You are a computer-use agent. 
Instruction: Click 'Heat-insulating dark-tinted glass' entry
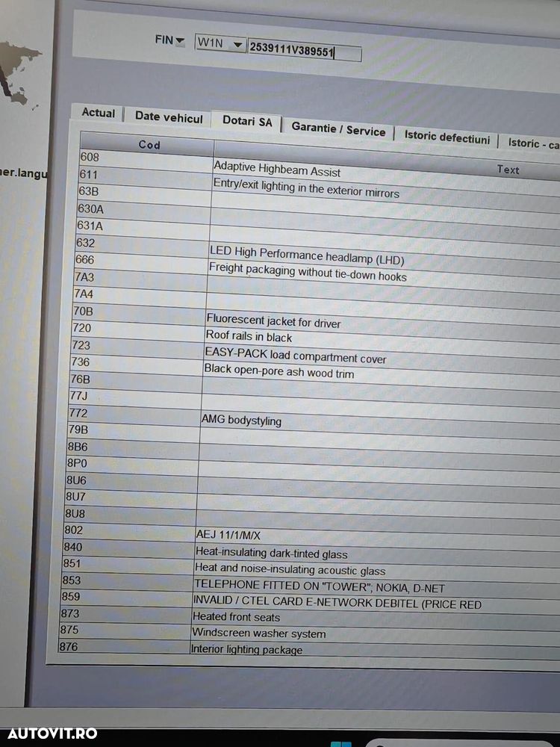pos(271,553)
